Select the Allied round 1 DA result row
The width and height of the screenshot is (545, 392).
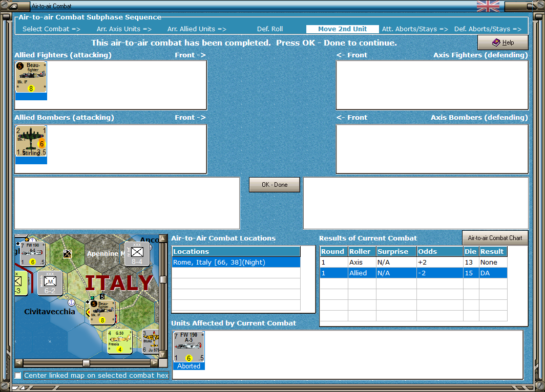413,273
